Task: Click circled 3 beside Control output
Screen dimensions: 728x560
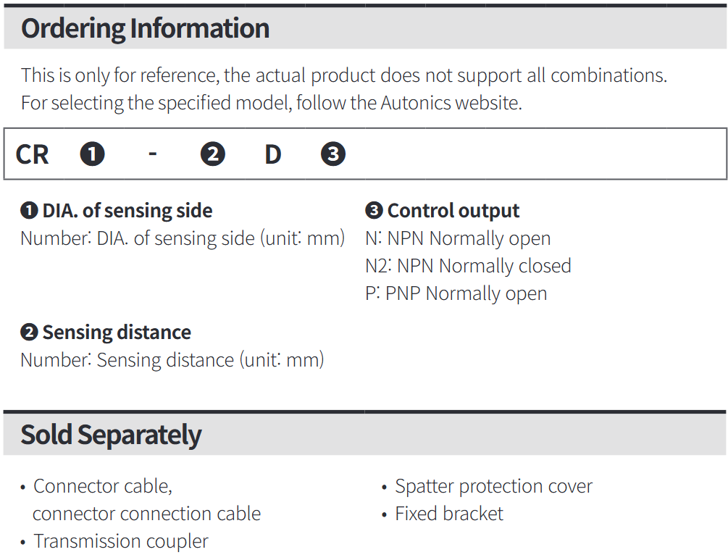Action: coord(374,211)
